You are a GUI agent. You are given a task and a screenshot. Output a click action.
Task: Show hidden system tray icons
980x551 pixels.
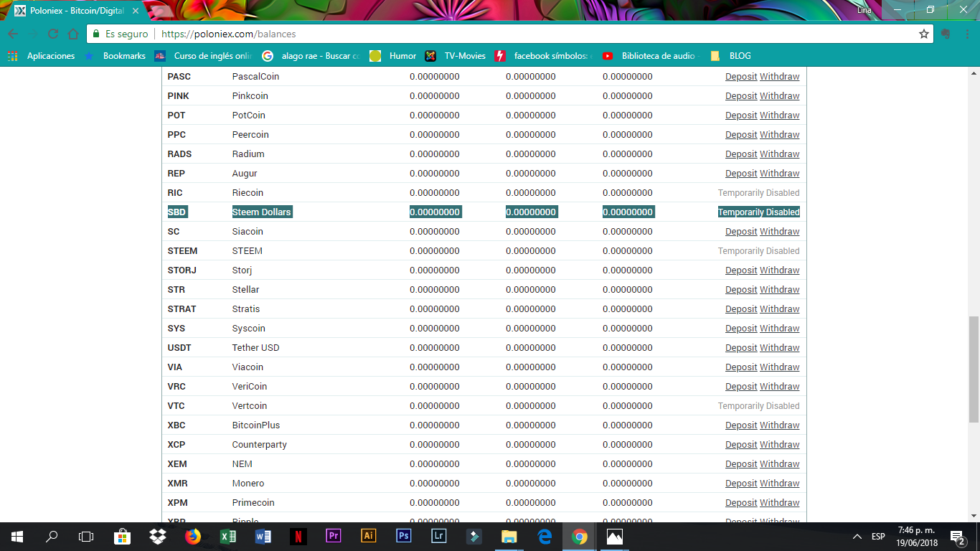(x=857, y=537)
